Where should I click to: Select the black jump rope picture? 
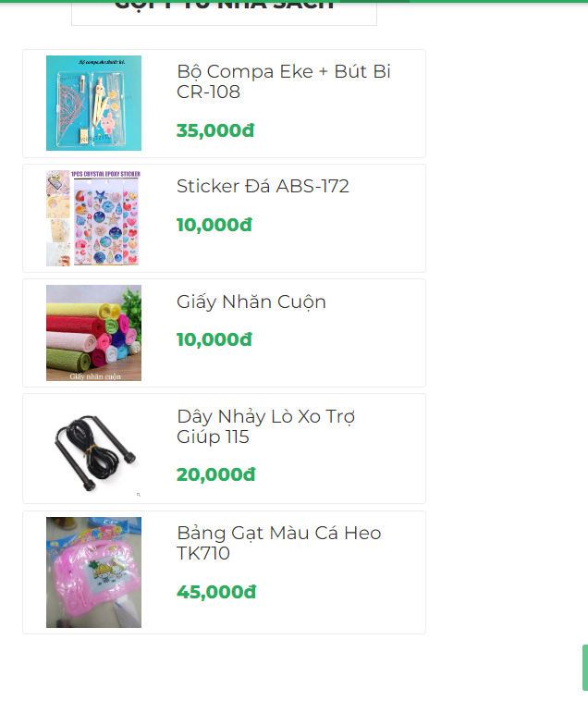[x=93, y=448]
